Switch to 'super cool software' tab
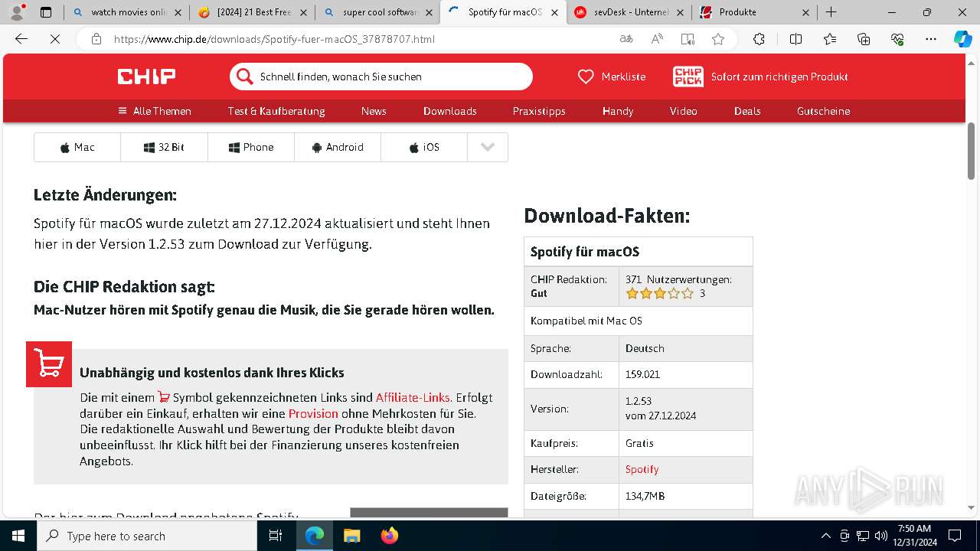The width and height of the screenshot is (980, 551). pos(377,12)
